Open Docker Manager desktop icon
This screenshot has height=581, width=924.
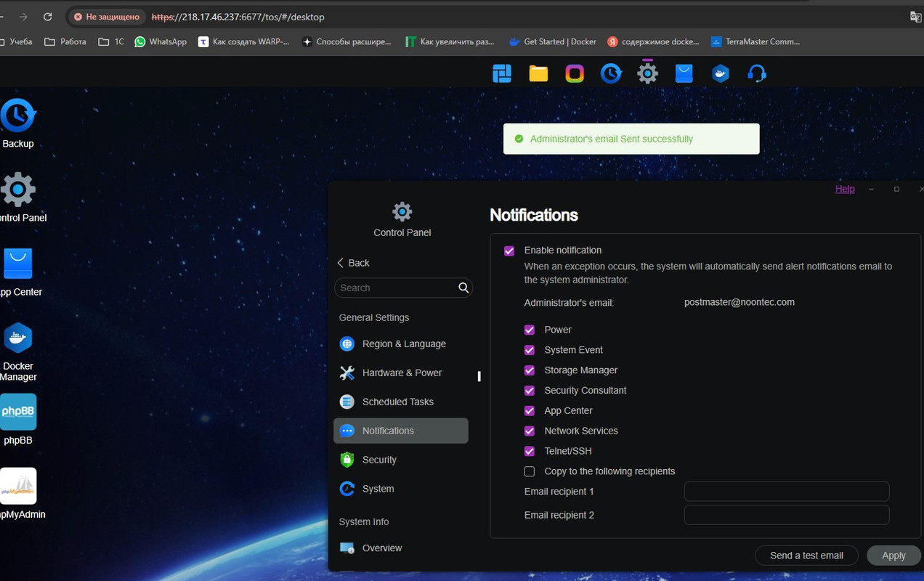point(18,338)
